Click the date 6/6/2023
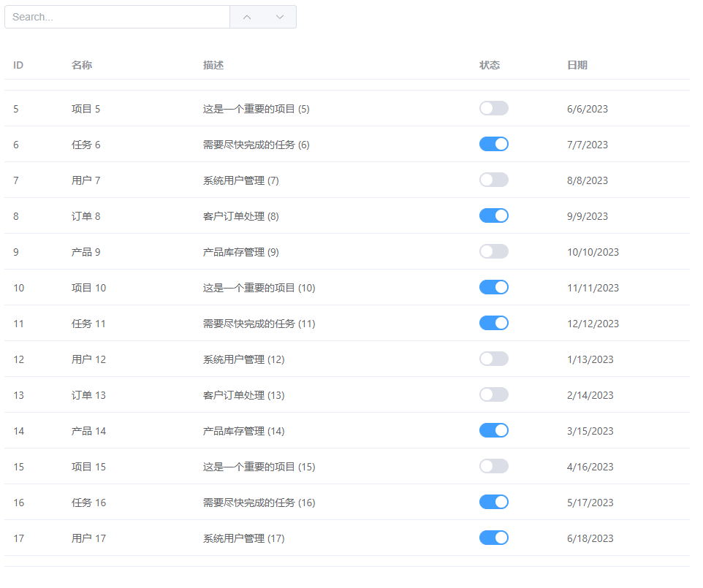Screen dimensions: 703x588 click(588, 109)
